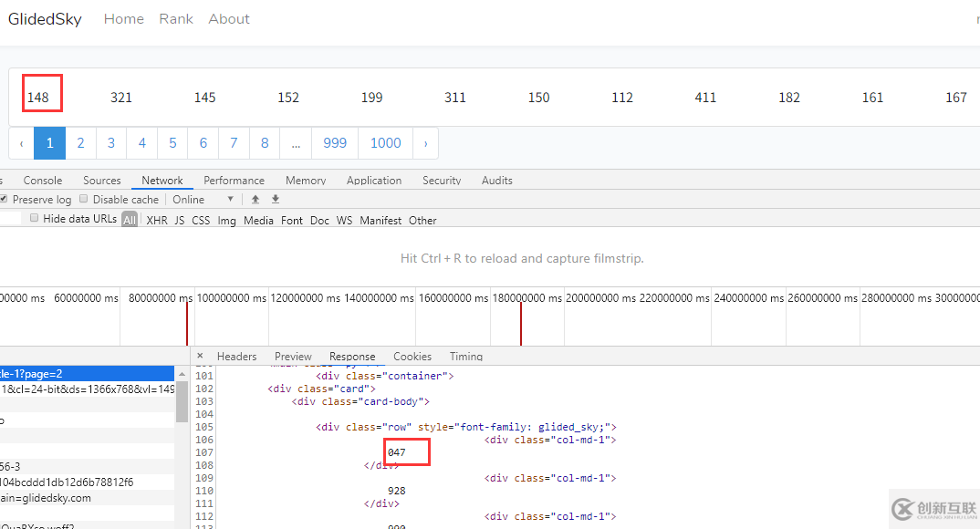The image size is (980, 529).
Task: Click the font-family glided_sky code line
Action: click(x=465, y=427)
